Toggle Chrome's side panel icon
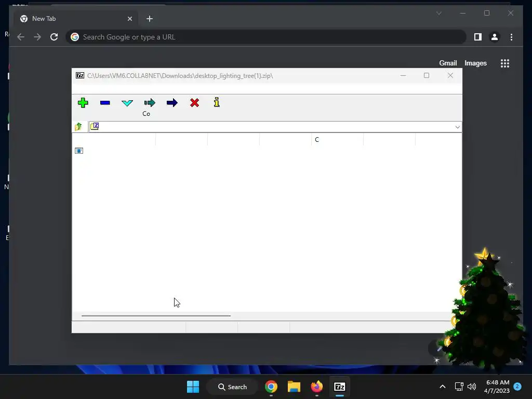The image size is (532, 399). pyautogui.click(x=478, y=37)
